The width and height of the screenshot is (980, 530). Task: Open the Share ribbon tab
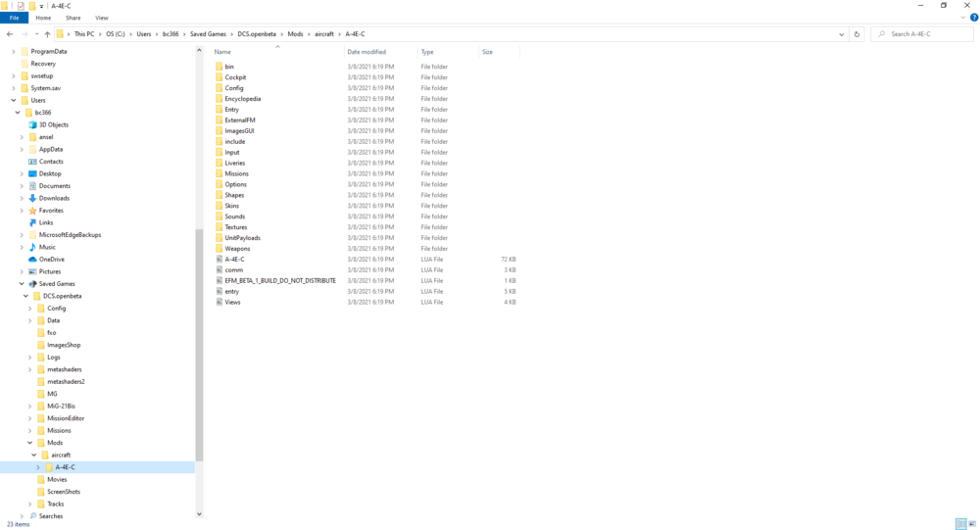pos(73,18)
